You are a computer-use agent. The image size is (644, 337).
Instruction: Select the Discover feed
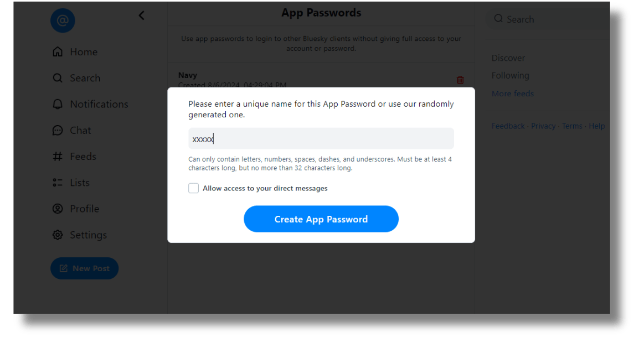508,58
